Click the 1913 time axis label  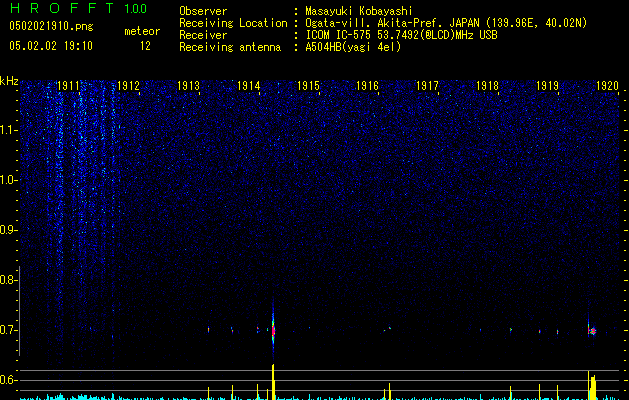pyautogui.click(x=189, y=86)
